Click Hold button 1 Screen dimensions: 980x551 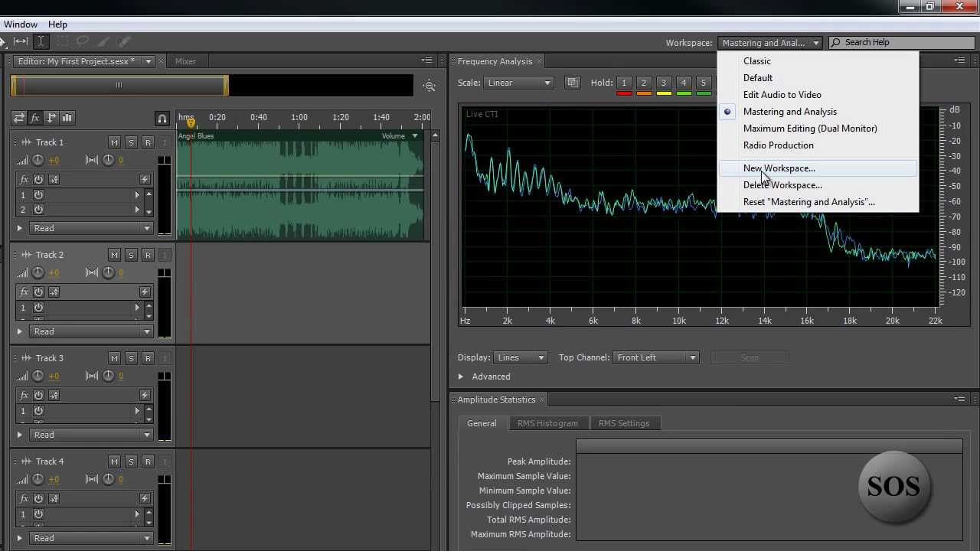coord(624,83)
